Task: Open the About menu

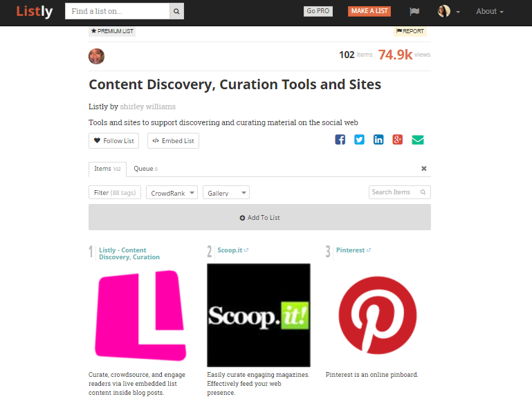Action: 489,11
